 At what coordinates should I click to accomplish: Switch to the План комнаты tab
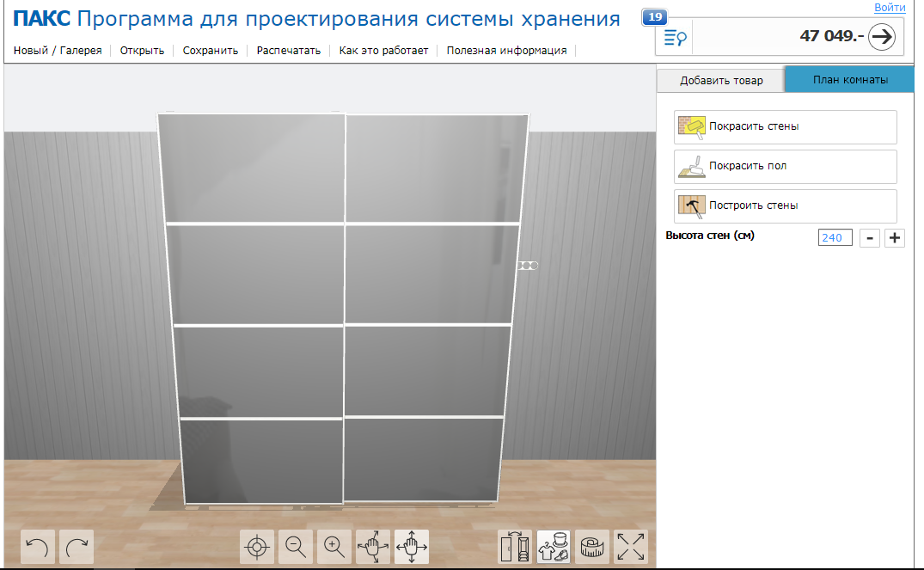(x=850, y=80)
